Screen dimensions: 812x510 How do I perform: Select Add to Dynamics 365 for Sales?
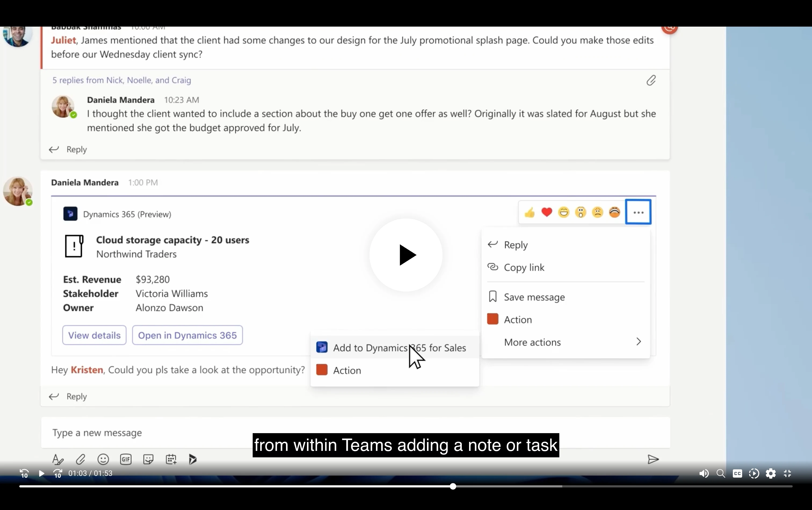pyautogui.click(x=395, y=347)
